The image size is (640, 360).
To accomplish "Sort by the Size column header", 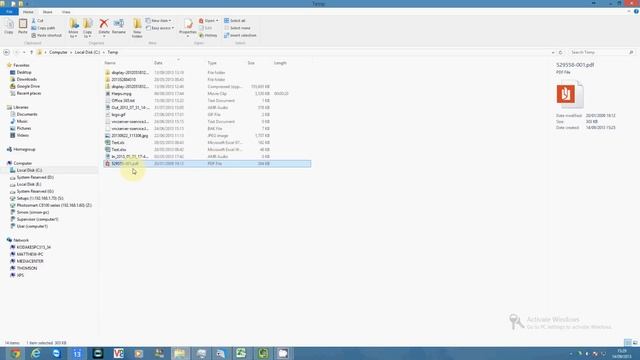I will (x=251, y=63).
